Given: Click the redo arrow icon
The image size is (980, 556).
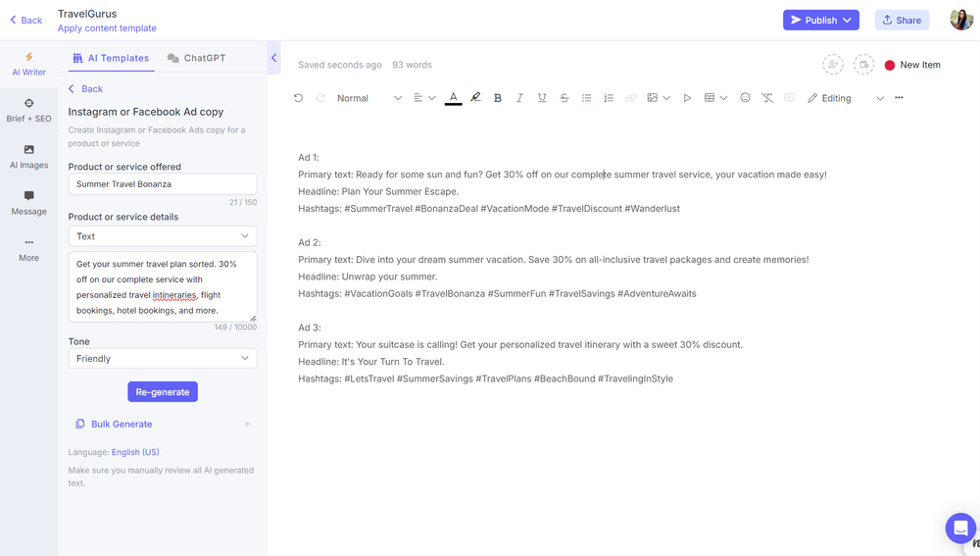Looking at the screenshot, I should 320,98.
